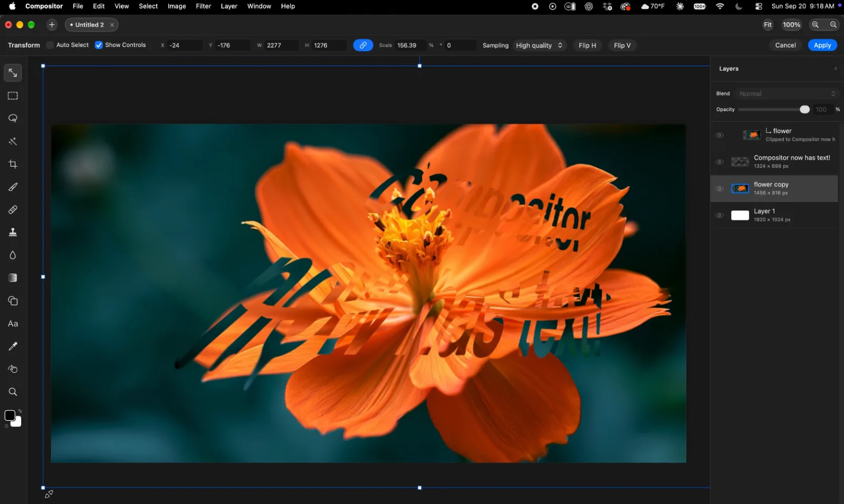Select the Transform tool in the toolbar
The height and width of the screenshot is (504, 844).
13,73
